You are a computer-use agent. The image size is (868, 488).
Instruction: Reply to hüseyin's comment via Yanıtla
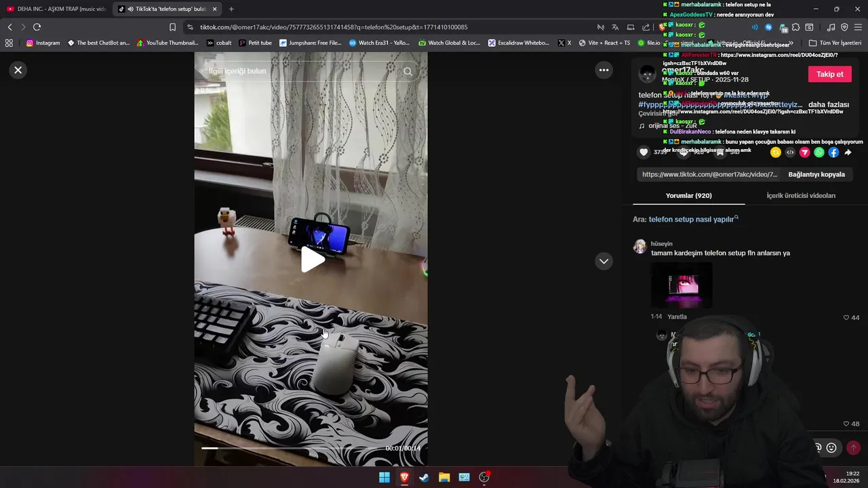tap(677, 317)
